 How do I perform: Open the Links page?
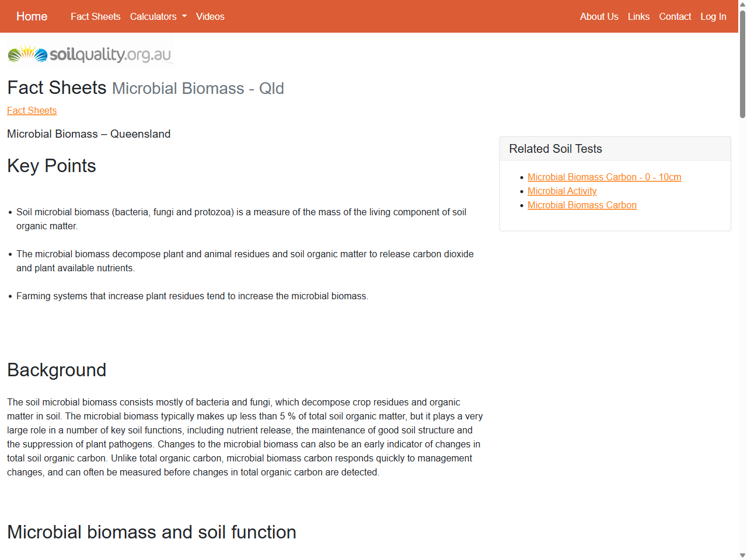tap(638, 16)
